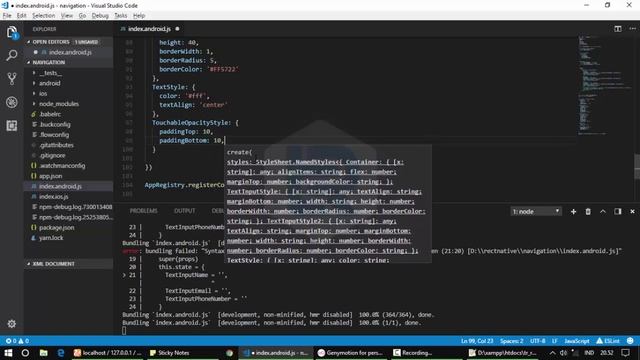Open the .watchmanconfig file
Image resolution: width=640 pixels, height=360 pixels.
click(x=62, y=166)
